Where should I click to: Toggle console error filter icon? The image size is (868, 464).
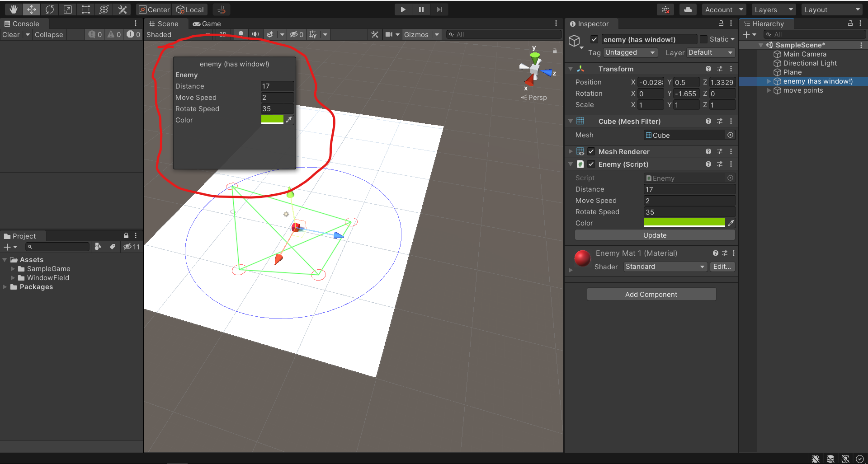point(133,34)
